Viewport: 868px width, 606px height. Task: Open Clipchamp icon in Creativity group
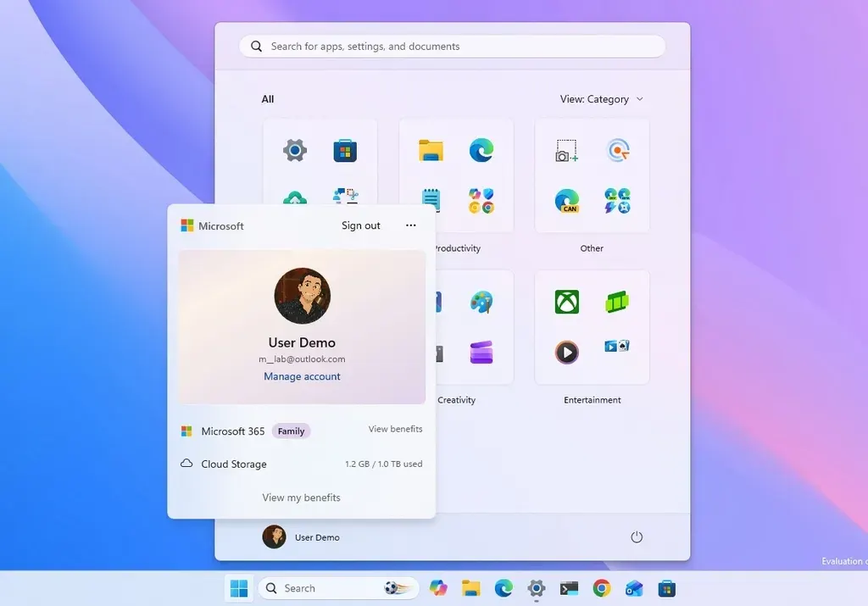(481, 353)
